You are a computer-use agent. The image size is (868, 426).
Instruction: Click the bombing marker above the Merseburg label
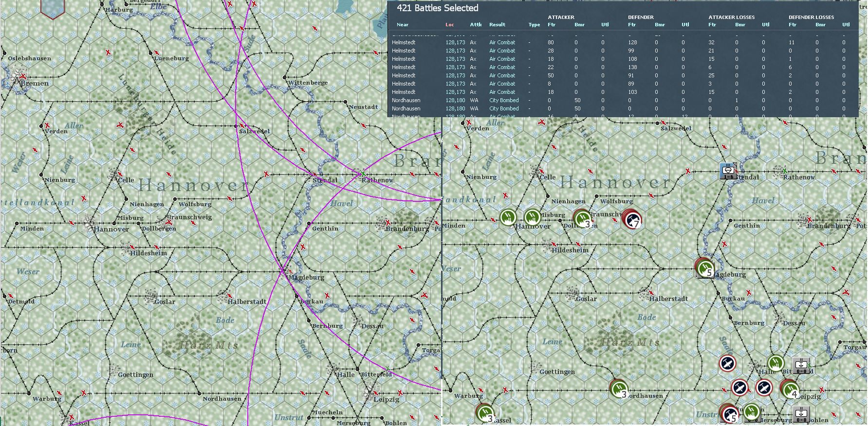(x=752, y=412)
